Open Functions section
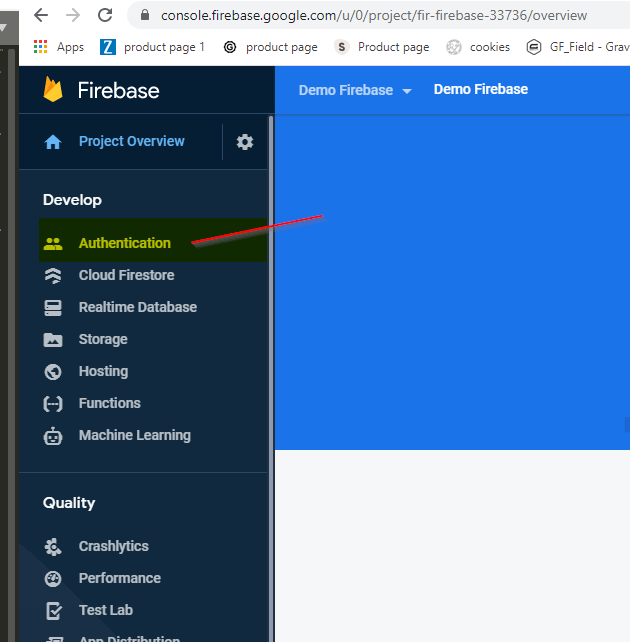The width and height of the screenshot is (630, 642). pyautogui.click(x=110, y=403)
